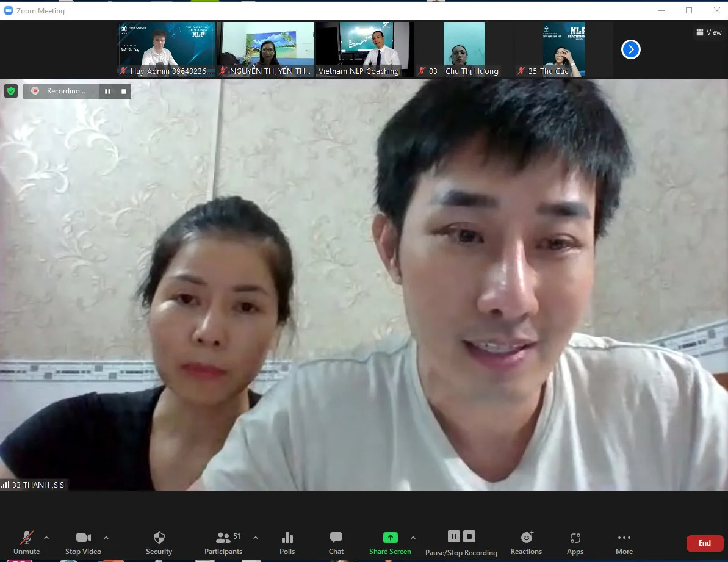Open the View layout menu
The width and height of the screenshot is (728, 562).
pyautogui.click(x=709, y=32)
